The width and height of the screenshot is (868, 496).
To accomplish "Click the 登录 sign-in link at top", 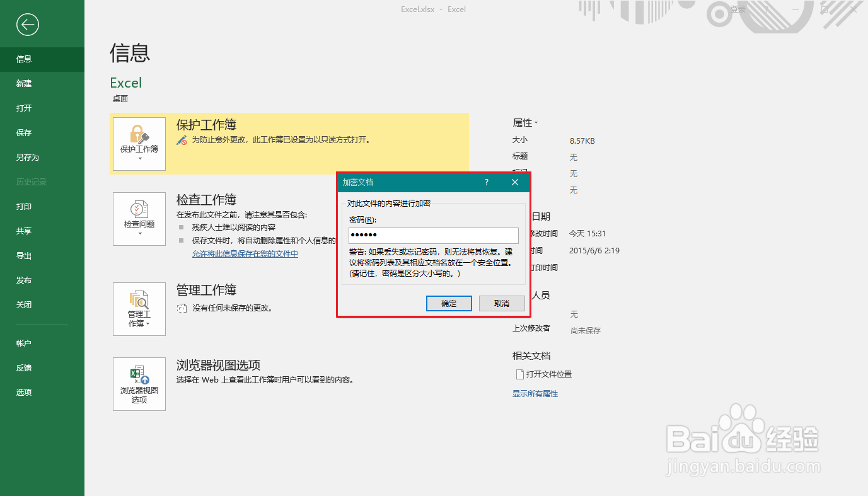I will click(738, 9).
